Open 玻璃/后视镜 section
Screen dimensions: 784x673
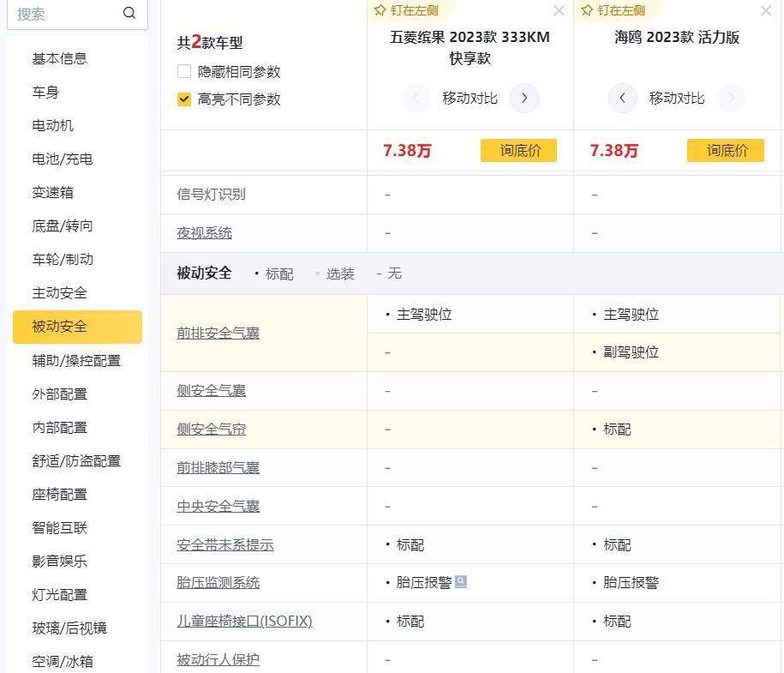point(69,628)
